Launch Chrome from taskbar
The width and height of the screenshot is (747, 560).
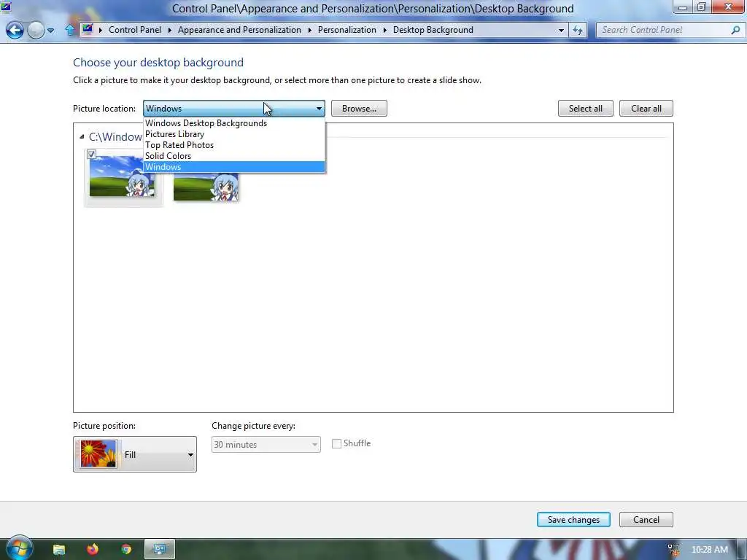click(x=126, y=550)
